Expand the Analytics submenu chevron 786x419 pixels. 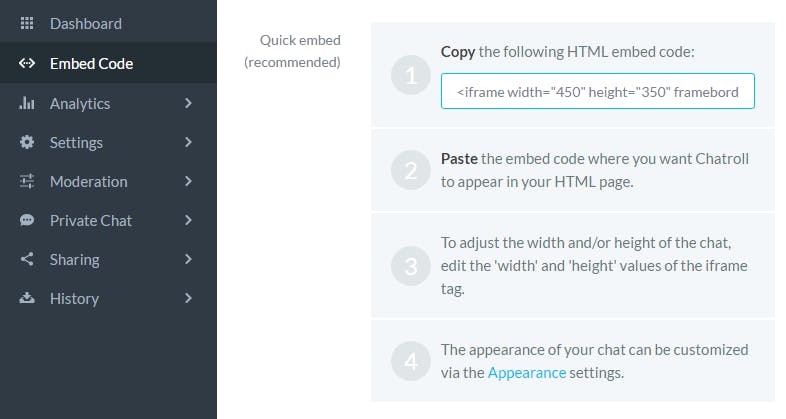pyautogui.click(x=188, y=103)
